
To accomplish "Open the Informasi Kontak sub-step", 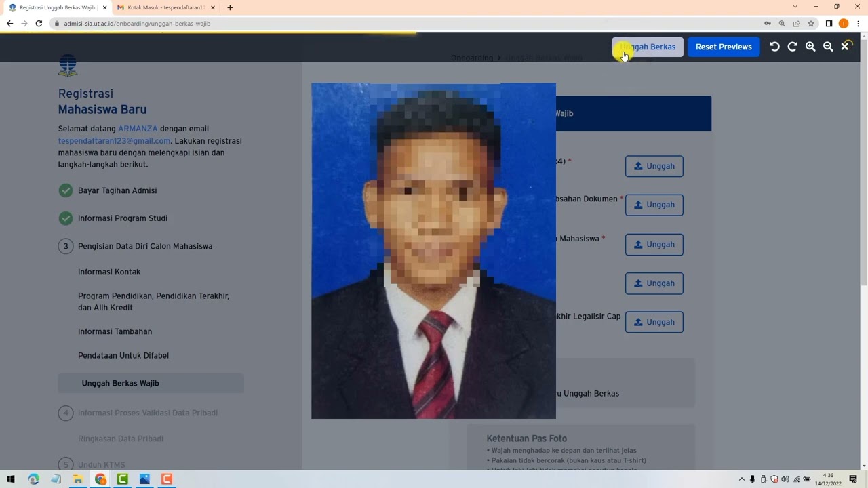I will 109,272.
